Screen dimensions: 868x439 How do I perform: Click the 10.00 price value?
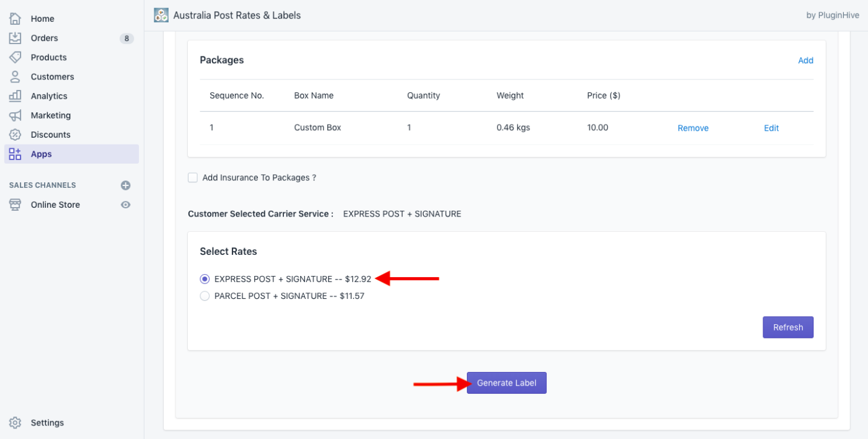pos(598,127)
